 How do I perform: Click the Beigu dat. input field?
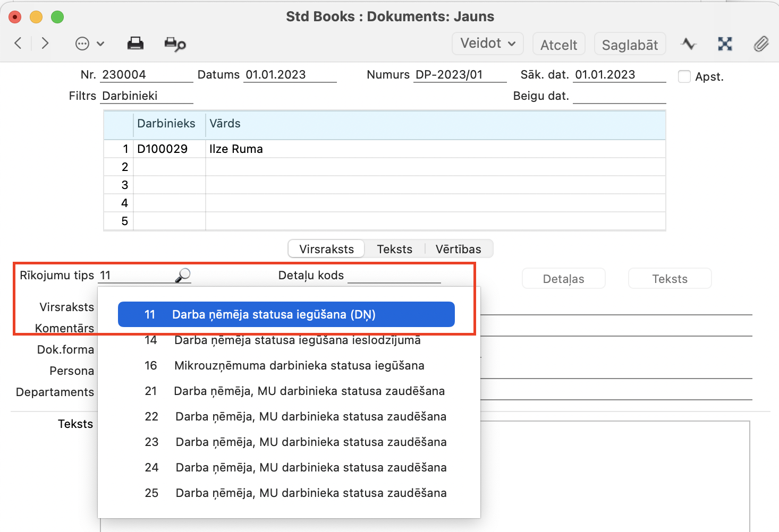[619, 96]
